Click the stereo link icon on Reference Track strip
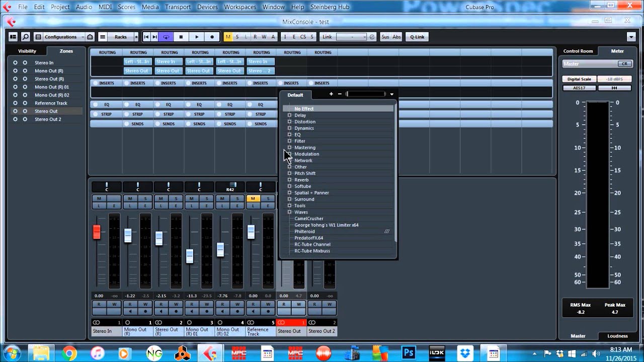644x362 pixels. click(x=250, y=322)
